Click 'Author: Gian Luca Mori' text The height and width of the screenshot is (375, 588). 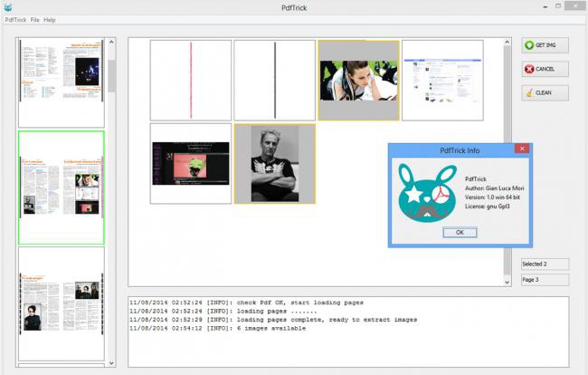pos(494,188)
